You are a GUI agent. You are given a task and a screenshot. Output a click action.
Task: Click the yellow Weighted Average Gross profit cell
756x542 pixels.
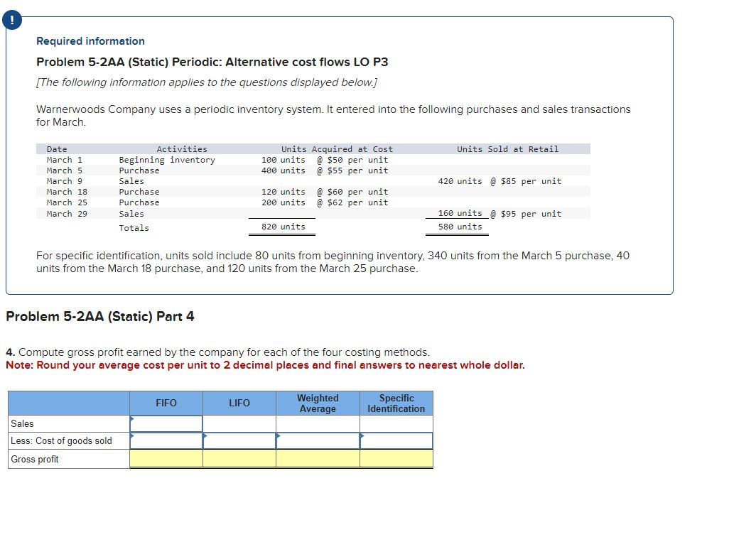tap(318, 457)
